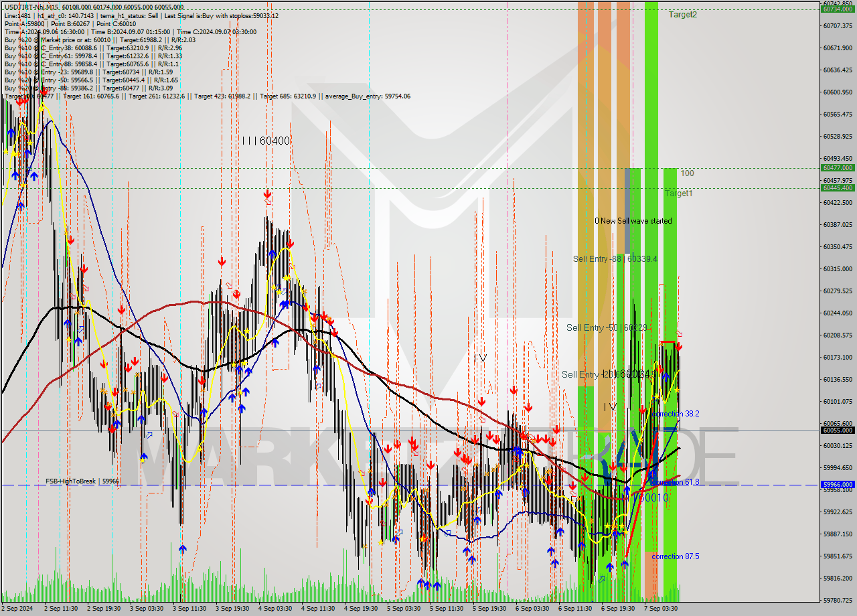Click the '6 Sep 03:30' time axis label
Viewport: 857px width, 616px height.
pos(532,609)
